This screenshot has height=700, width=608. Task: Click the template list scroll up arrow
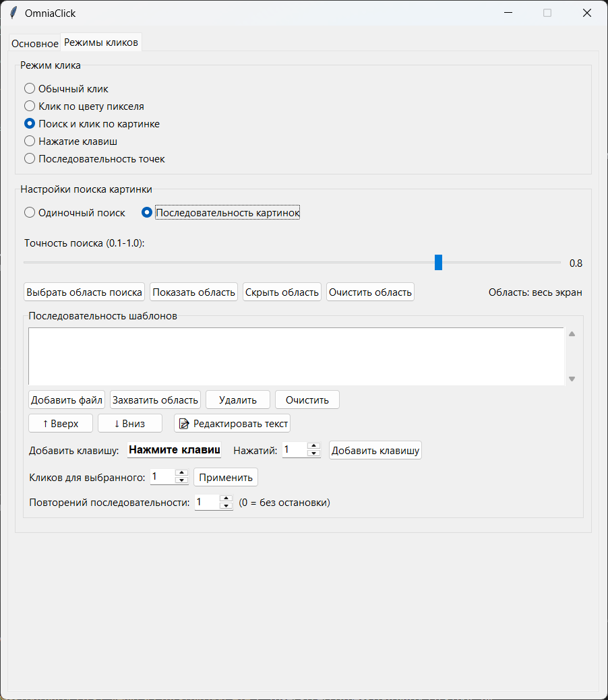point(572,334)
